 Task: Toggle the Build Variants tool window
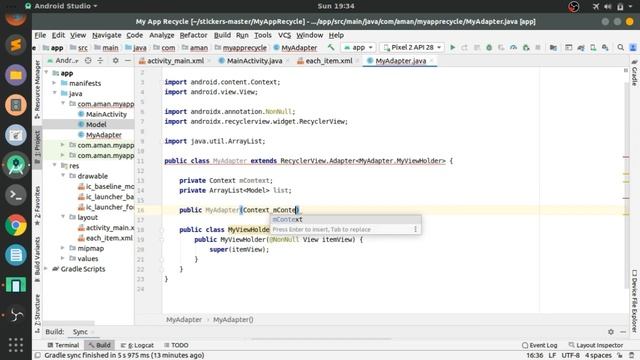coord(38,259)
